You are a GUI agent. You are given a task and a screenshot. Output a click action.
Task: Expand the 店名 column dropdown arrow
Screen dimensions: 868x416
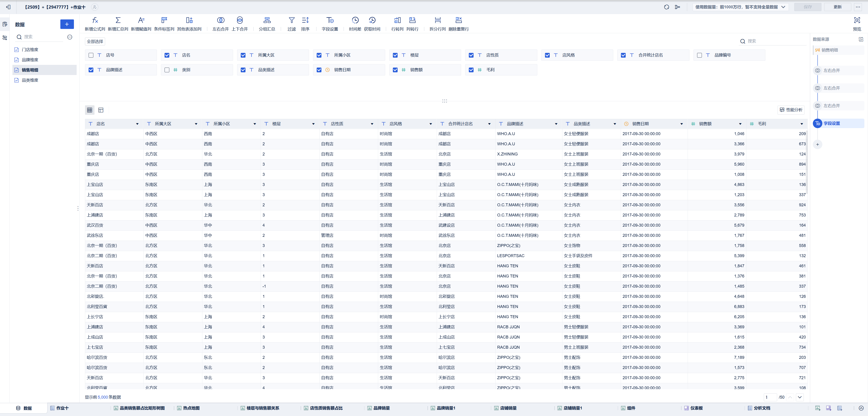pyautogui.click(x=137, y=124)
